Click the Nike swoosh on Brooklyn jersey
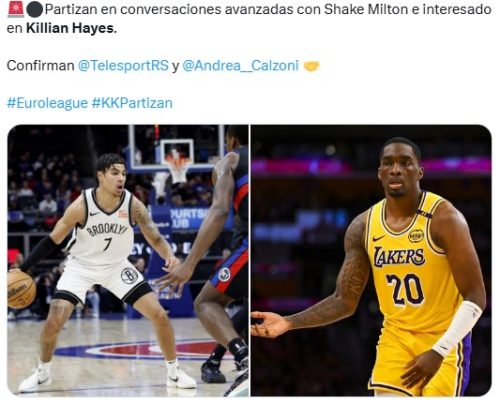The width and height of the screenshot is (500, 404). 94,213
